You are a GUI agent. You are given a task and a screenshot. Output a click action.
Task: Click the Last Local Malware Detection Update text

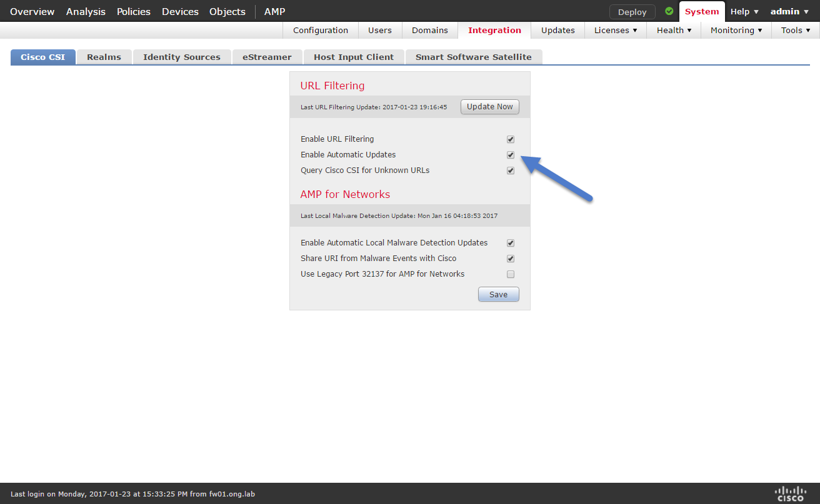399,216
